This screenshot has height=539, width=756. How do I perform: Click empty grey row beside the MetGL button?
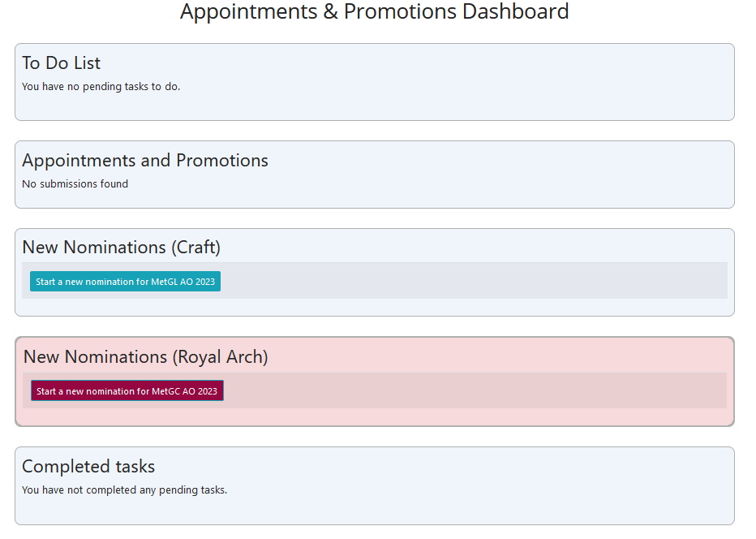(472, 281)
